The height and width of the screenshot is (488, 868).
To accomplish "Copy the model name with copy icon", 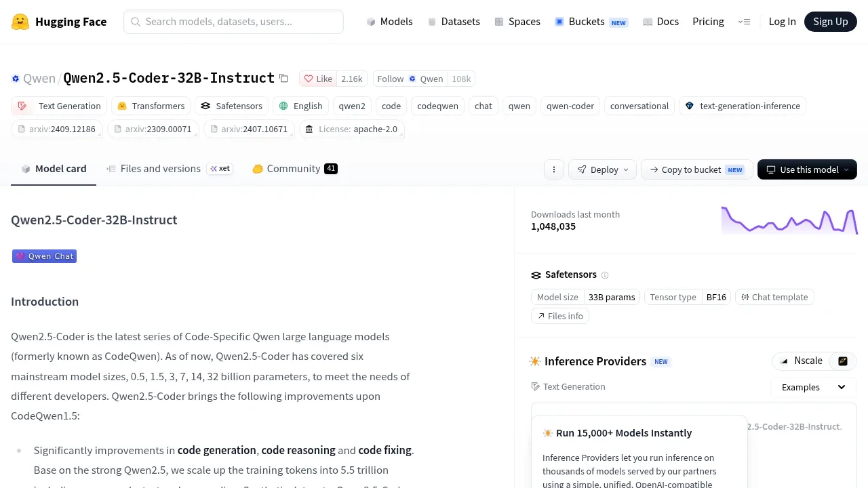I will 283,78.
